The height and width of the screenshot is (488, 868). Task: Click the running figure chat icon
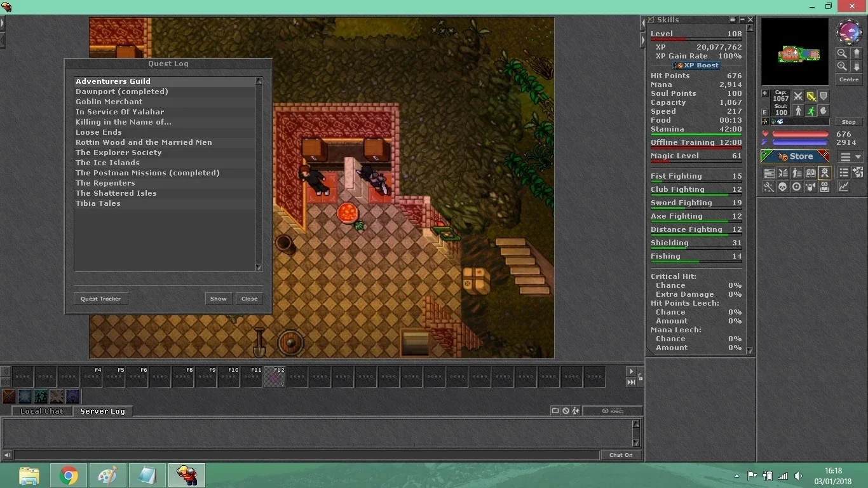576,410
